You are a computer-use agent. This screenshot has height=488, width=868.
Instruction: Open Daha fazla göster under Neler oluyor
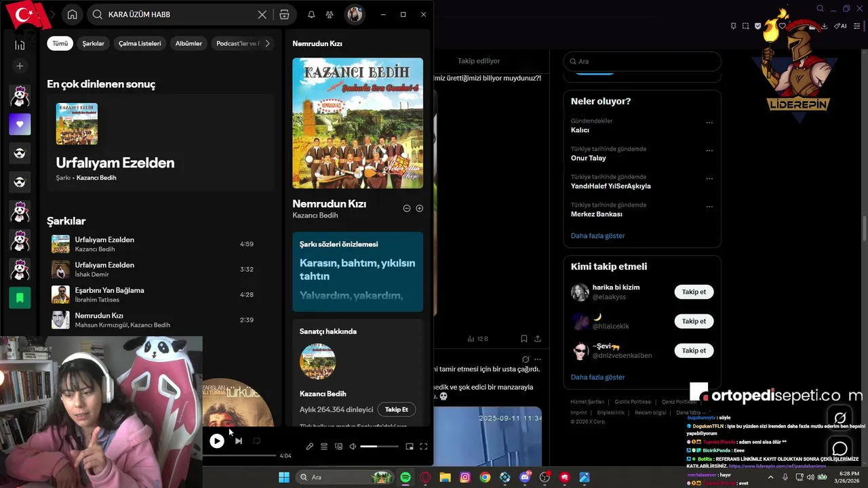coord(597,236)
